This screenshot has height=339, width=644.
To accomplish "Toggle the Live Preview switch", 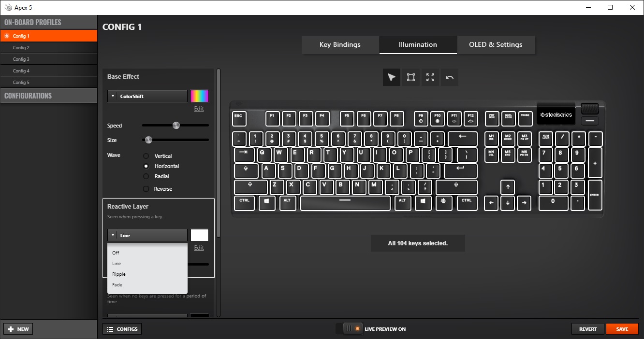I will [349, 329].
